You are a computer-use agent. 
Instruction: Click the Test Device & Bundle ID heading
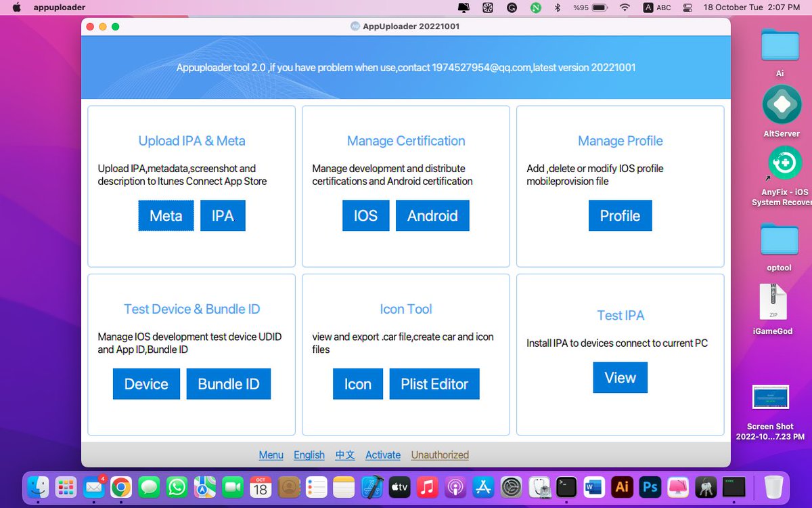(x=192, y=309)
